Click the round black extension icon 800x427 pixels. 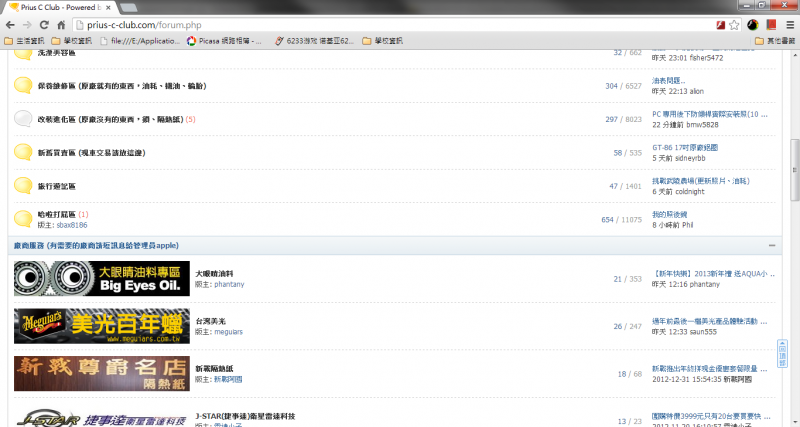pyautogui.click(x=753, y=24)
